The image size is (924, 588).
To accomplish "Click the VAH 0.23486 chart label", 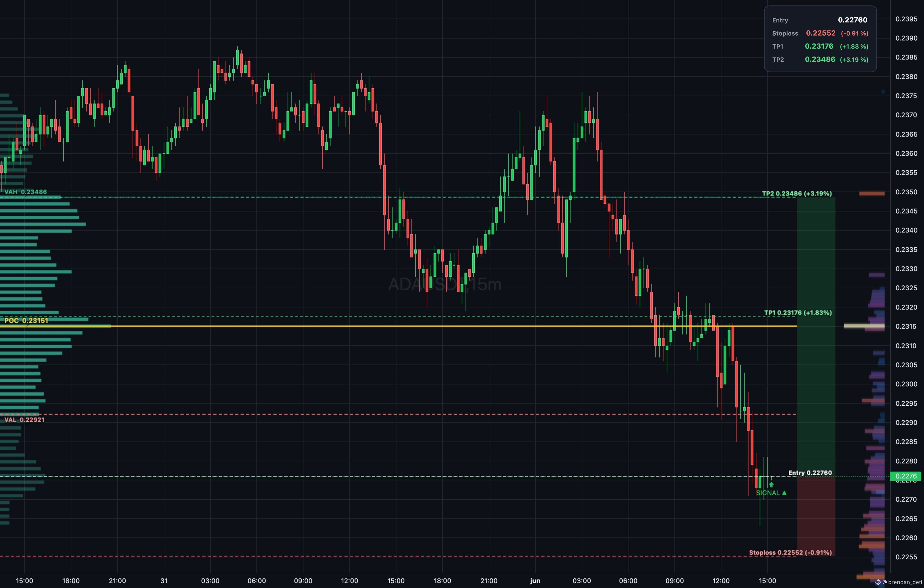I will tap(26, 192).
